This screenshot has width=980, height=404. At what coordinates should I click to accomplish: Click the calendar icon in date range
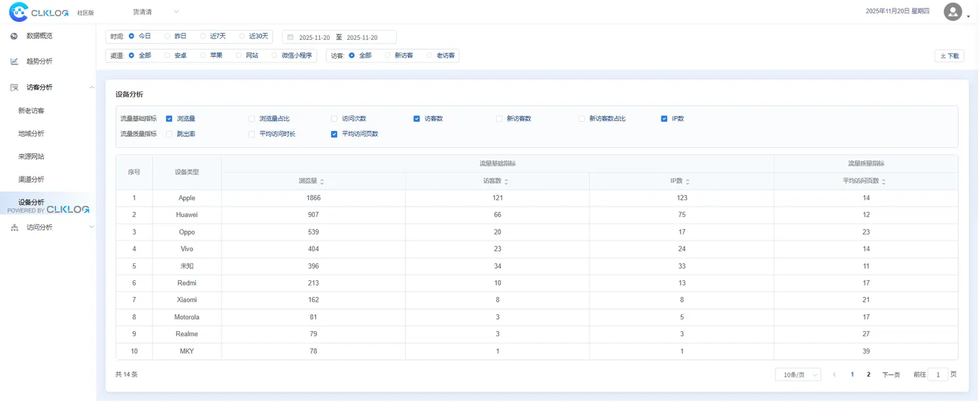point(290,37)
